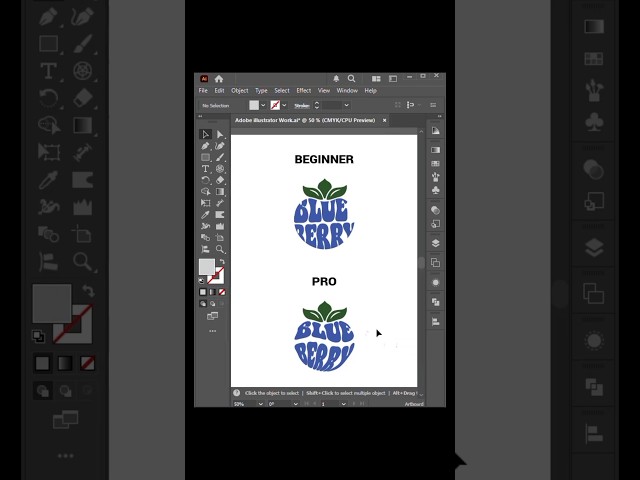Open the Type menu
Screen dimensions: 640x480
click(261, 91)
